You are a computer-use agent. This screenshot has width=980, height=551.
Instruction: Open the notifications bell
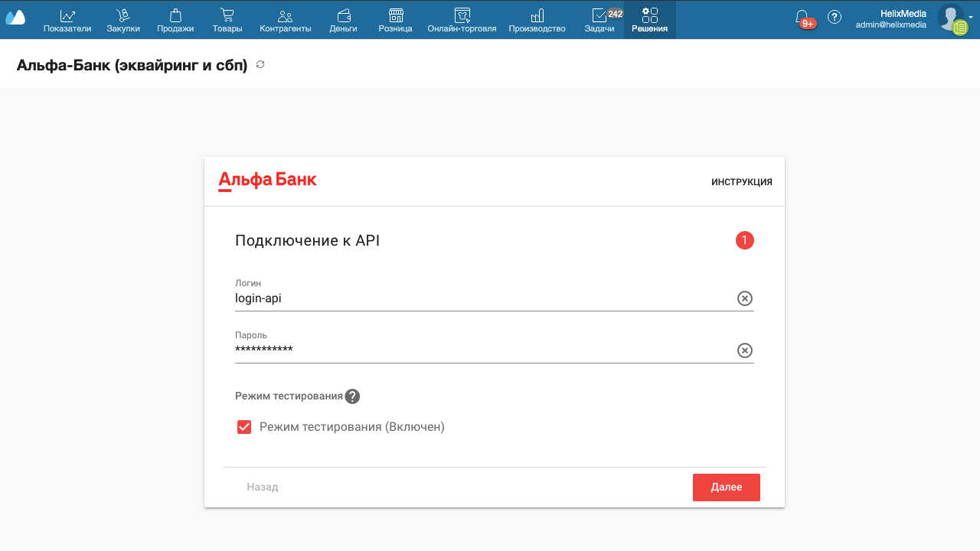(x=802, y=18)
